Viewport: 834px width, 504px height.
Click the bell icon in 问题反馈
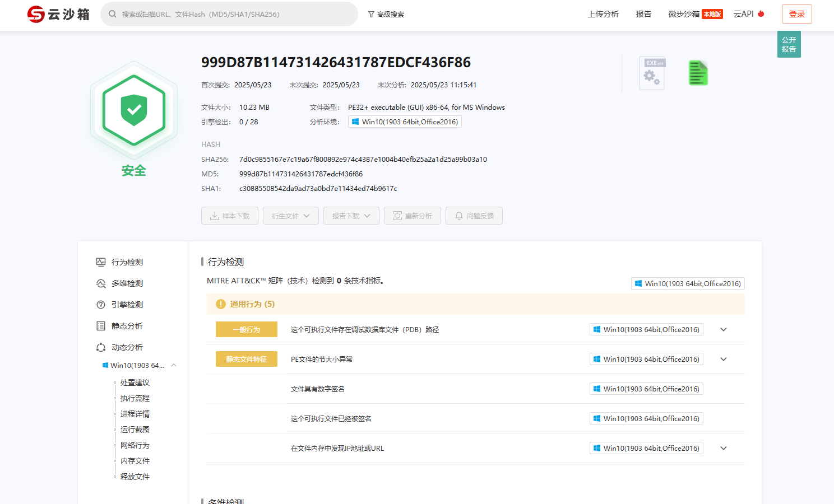(459, 216)
